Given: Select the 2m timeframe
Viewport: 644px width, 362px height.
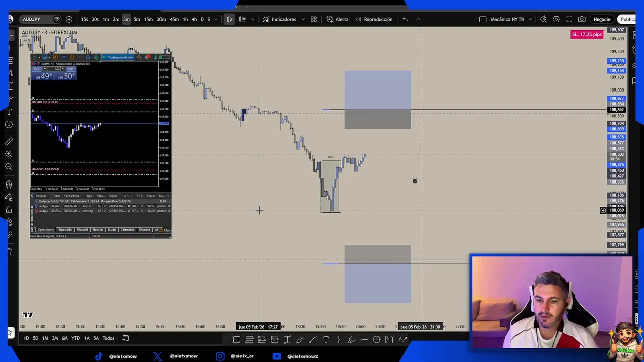Looking at the screenshot, I should coord(116,19).
